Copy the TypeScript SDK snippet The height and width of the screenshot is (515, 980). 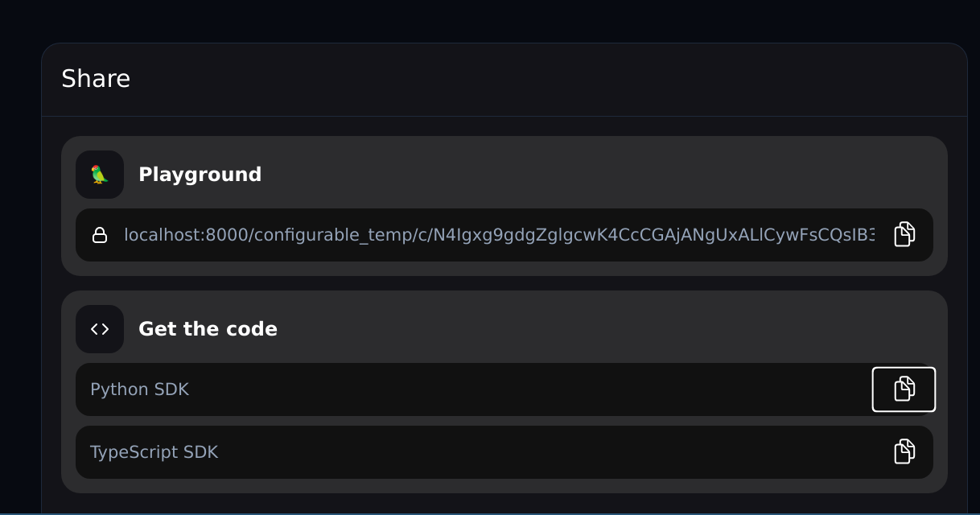[904, 451]
